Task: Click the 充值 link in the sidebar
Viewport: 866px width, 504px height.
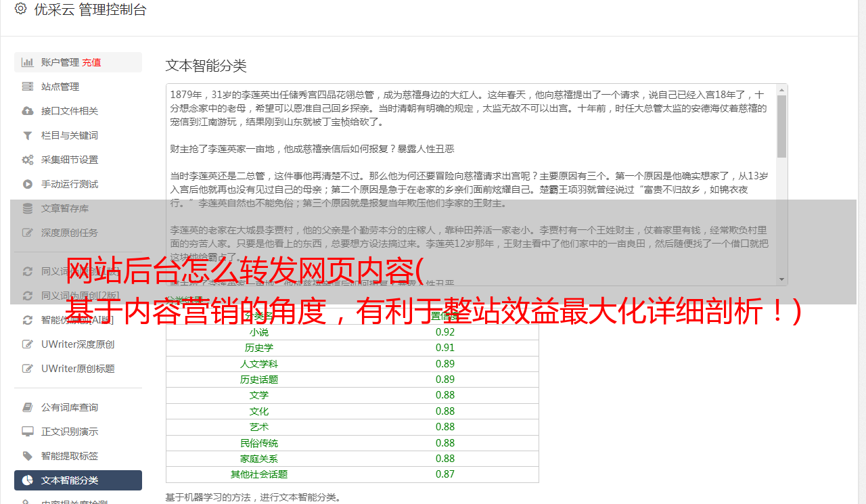Action: click(x=91, y=62)
